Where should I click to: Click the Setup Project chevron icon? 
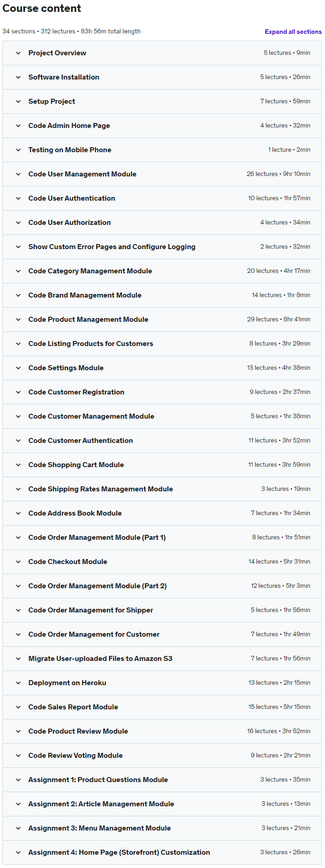coord(18,101)
